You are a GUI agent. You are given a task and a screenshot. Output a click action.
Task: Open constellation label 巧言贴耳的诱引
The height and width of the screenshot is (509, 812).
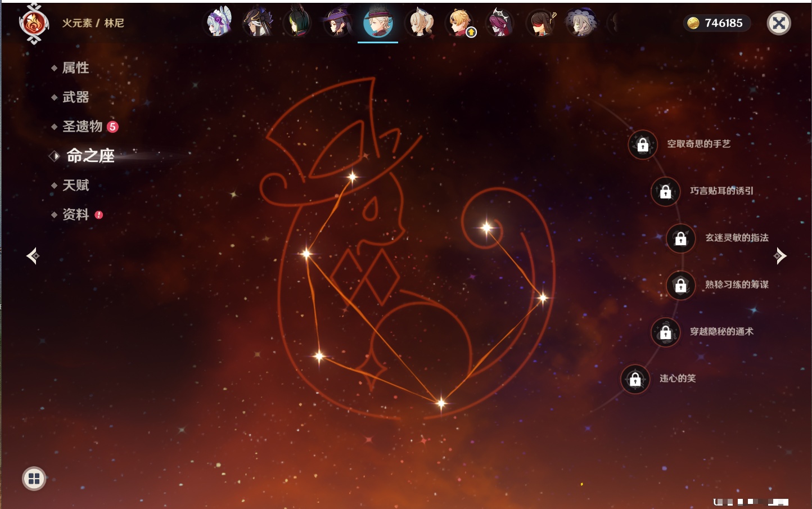[x=722, y=191]
